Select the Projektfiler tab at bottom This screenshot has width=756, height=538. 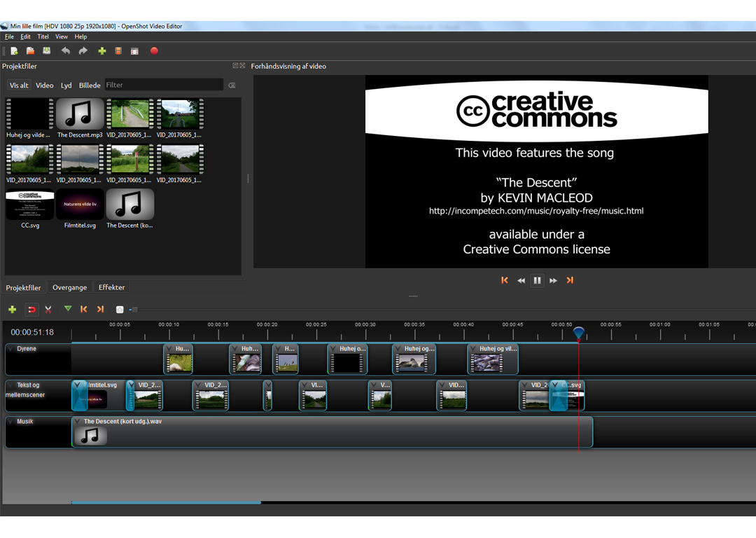23,288
